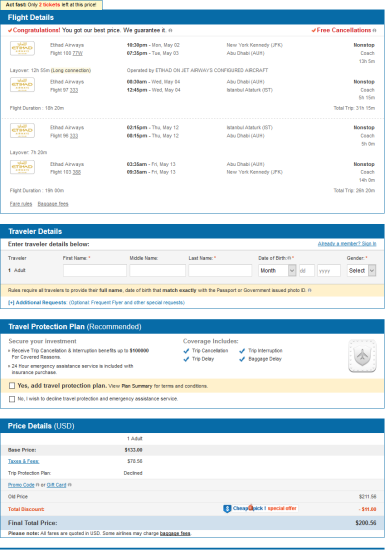The width and height of the screenshot is (385, 550).
Task: Click the Base Price $133.00 value
Action: click(x=133, y=450)
